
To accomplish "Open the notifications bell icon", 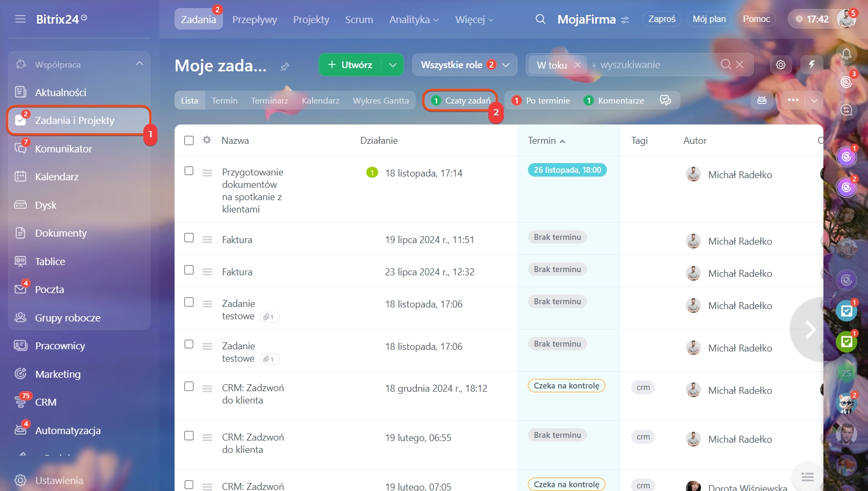I will pos(847,54).
